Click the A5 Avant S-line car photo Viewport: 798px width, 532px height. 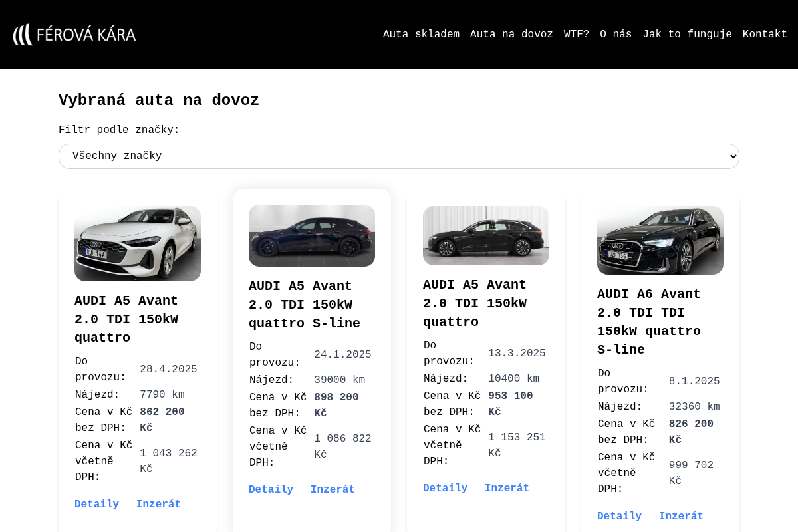tap(312, 235)
